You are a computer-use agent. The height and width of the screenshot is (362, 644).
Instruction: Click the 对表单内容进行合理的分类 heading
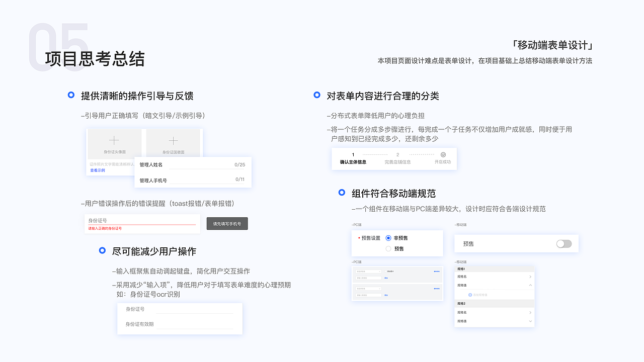(x=383, y=96)
